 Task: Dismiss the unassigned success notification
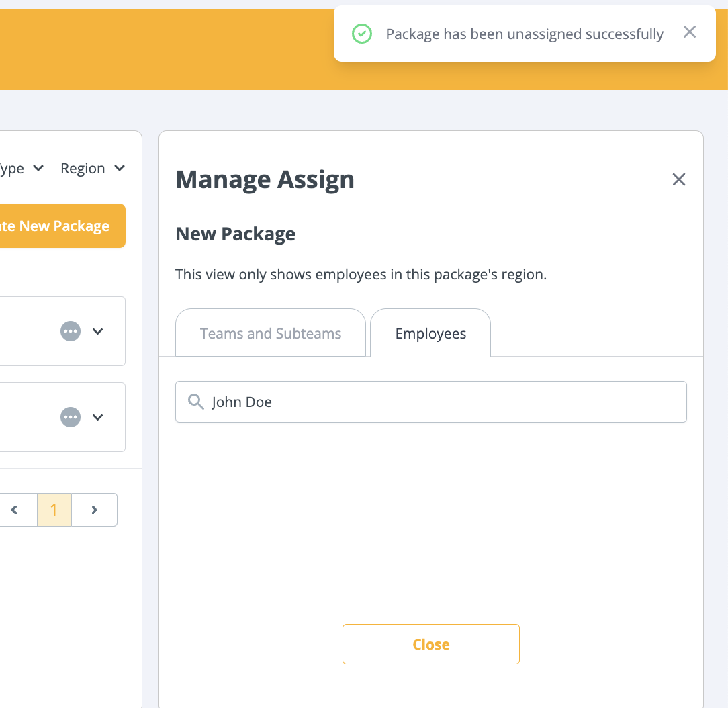tap(689, 32)
